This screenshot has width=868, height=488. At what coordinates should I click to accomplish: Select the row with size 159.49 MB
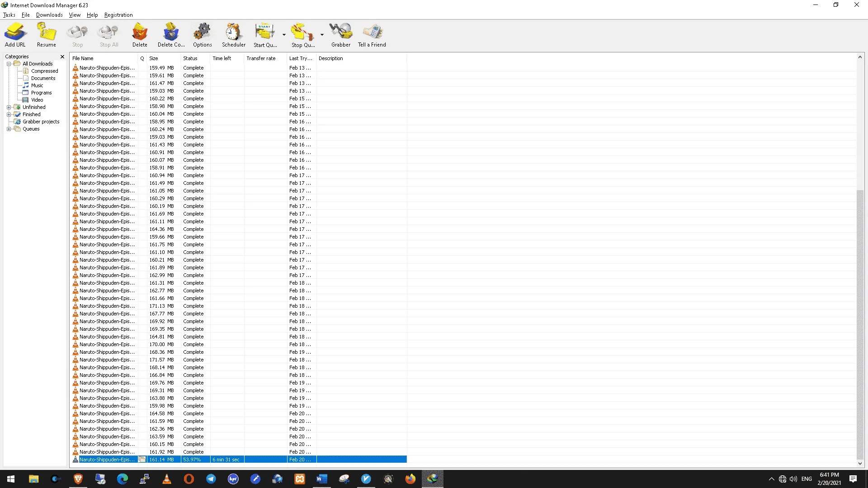pyautogui.click(x=239, y=68)
